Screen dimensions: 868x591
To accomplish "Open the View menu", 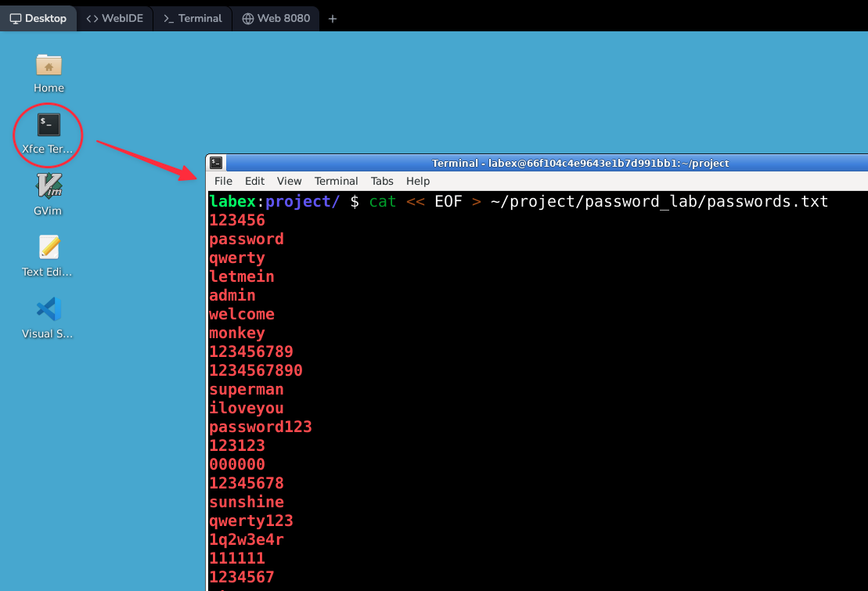I will click(289, 181).
